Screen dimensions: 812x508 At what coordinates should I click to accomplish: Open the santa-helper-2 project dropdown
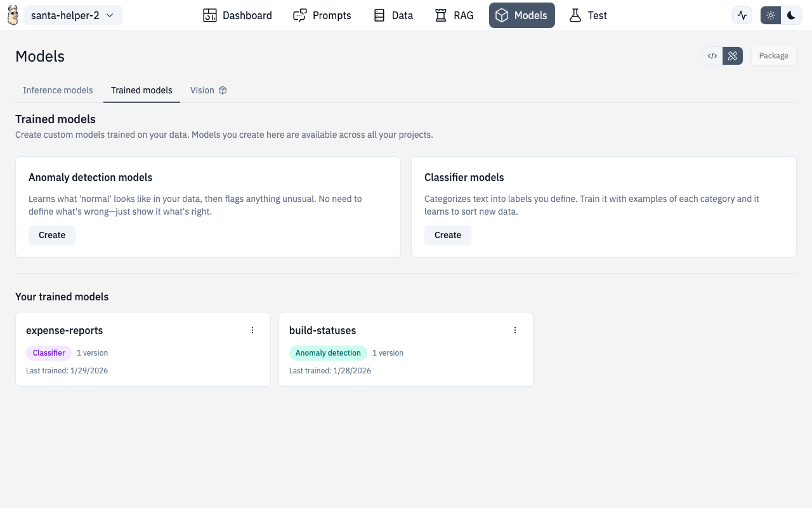pyautogui.click(x=72, y=15)
